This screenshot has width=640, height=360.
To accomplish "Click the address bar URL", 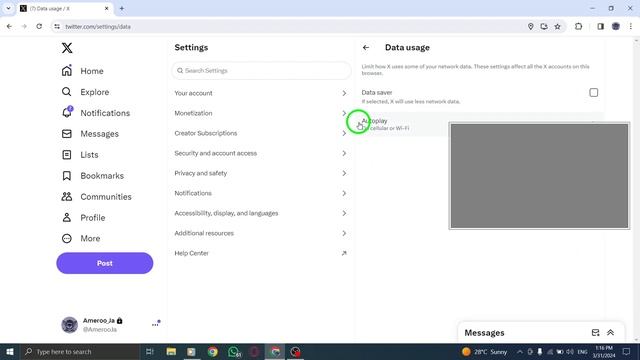I will click(98, 27).
